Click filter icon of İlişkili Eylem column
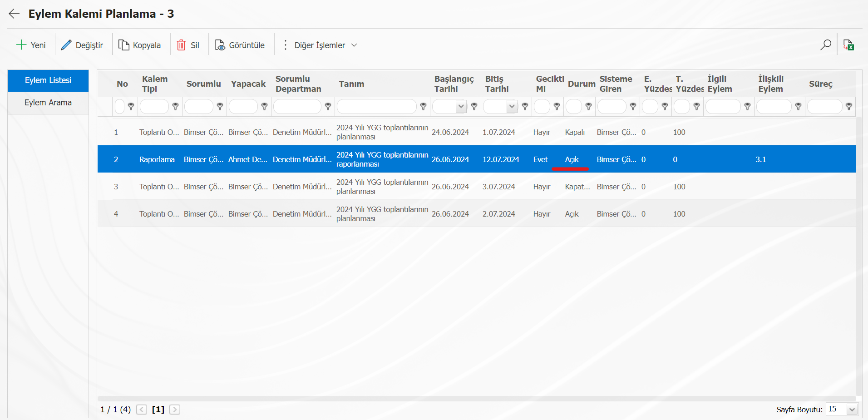This screenshot has height=420, width=868. (x=798, y=106)
